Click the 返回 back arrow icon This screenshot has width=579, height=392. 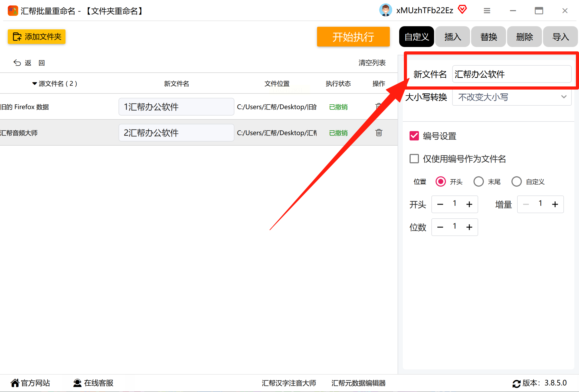(x=17, y=63)
